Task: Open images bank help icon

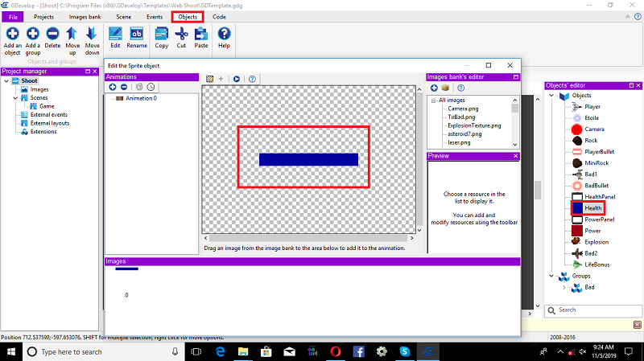Action: (460, 88)
